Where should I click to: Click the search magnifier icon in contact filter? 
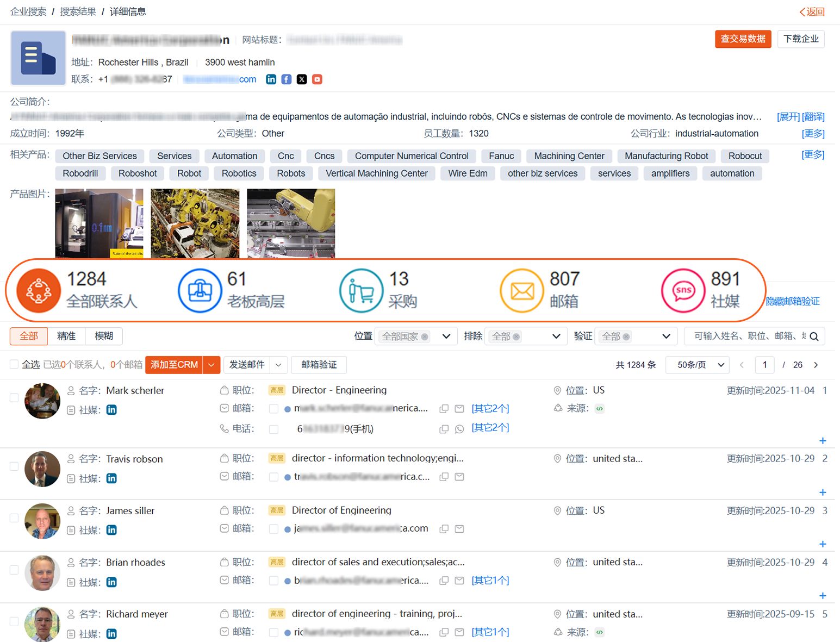point(814,336)
